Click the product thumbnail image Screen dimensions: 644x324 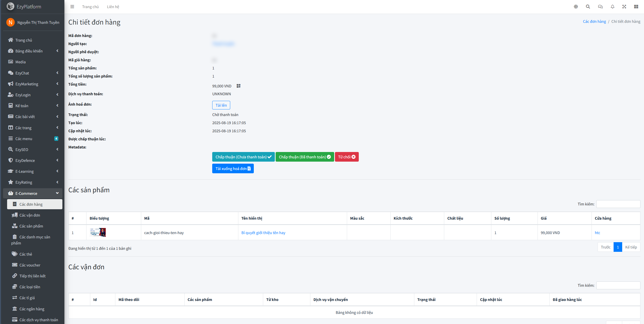[x=98, y=232]
